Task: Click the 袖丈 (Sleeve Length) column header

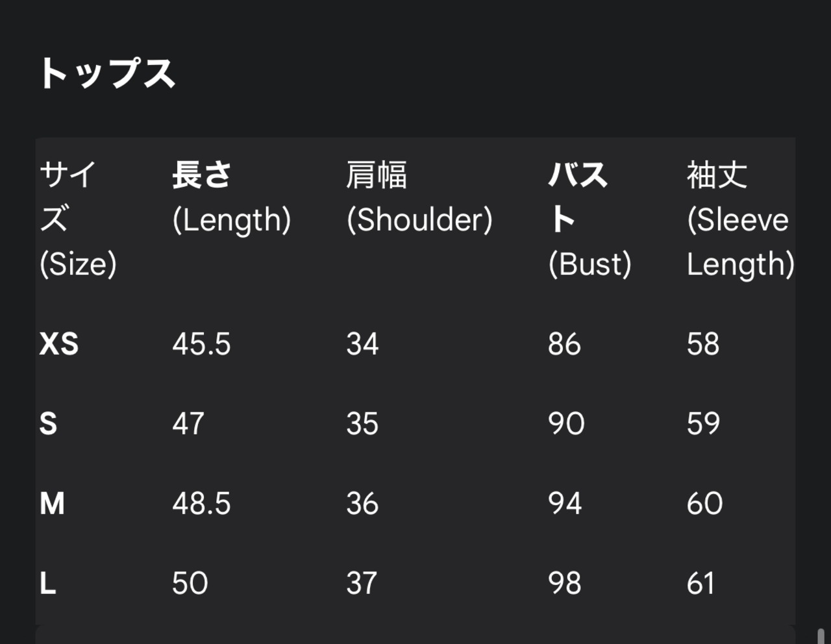Action: (739, 219)
